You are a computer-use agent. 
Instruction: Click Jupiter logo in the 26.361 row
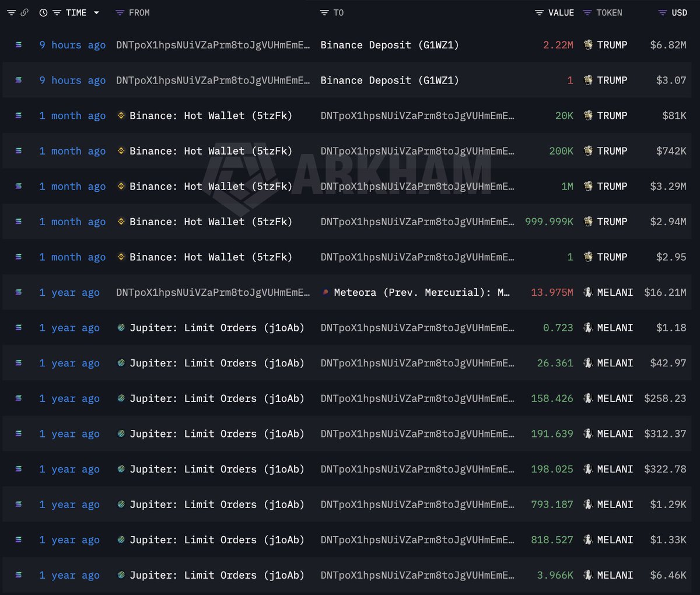point(121,363)
